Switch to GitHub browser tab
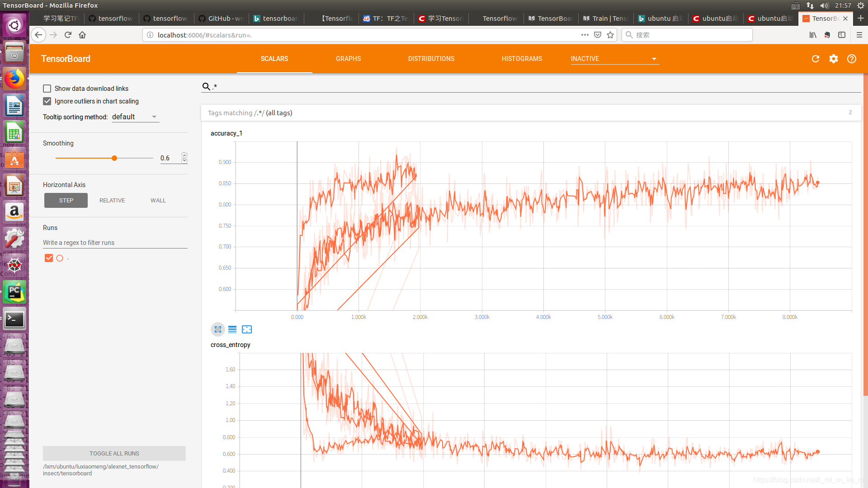The width and height of the screenshot is (868, 488). [222, 18]
